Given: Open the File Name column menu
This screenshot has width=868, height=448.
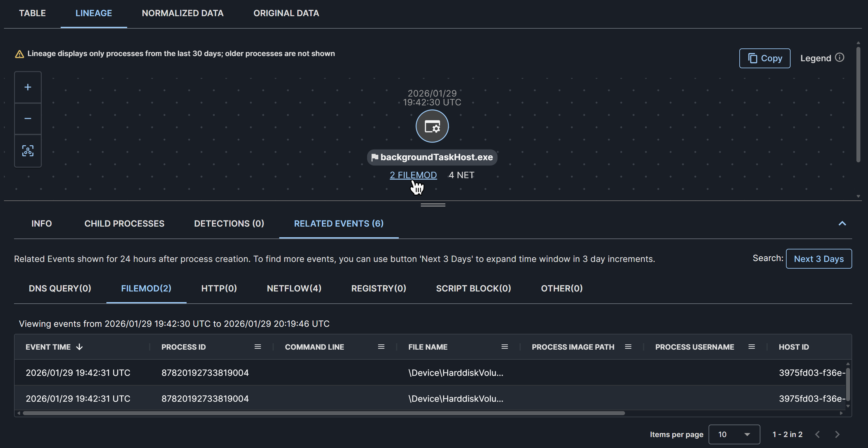Looking at the screenshot, I should click(x=504, y=347).
